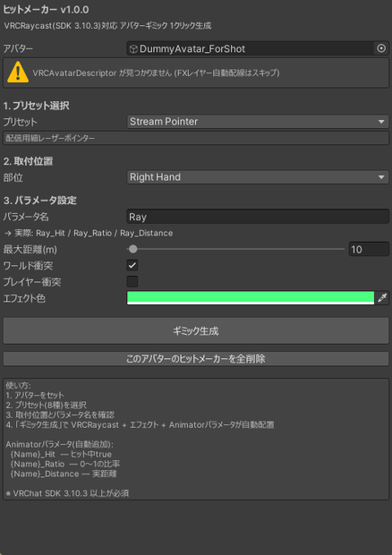Click the eyedropper icon beside effect color
The width and height of the screenshot is (392, 555).
point(382,298)
